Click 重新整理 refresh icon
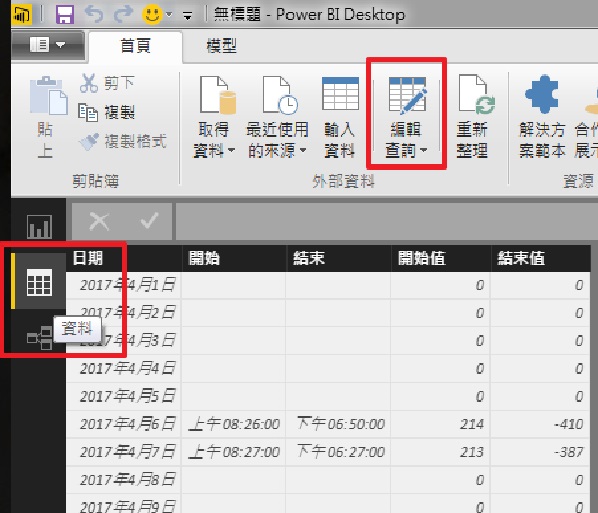The height and width of the screenshot is (513, 598). click(x=473, y=117)
